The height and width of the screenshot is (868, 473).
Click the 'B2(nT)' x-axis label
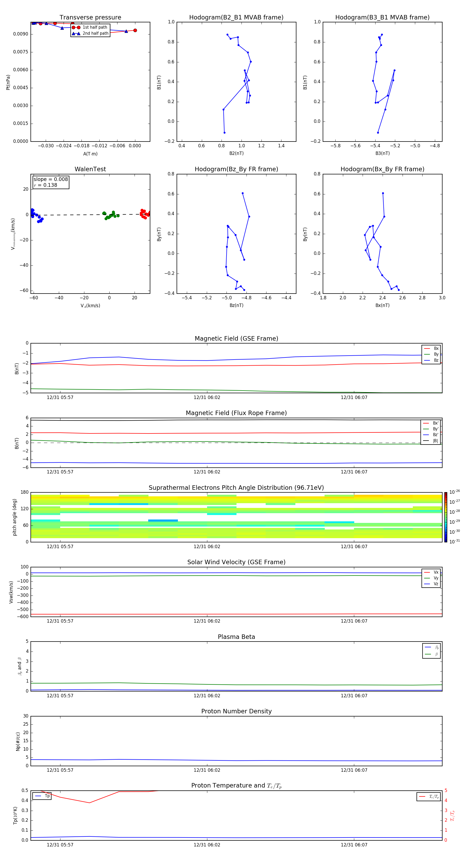pos(236,153)
